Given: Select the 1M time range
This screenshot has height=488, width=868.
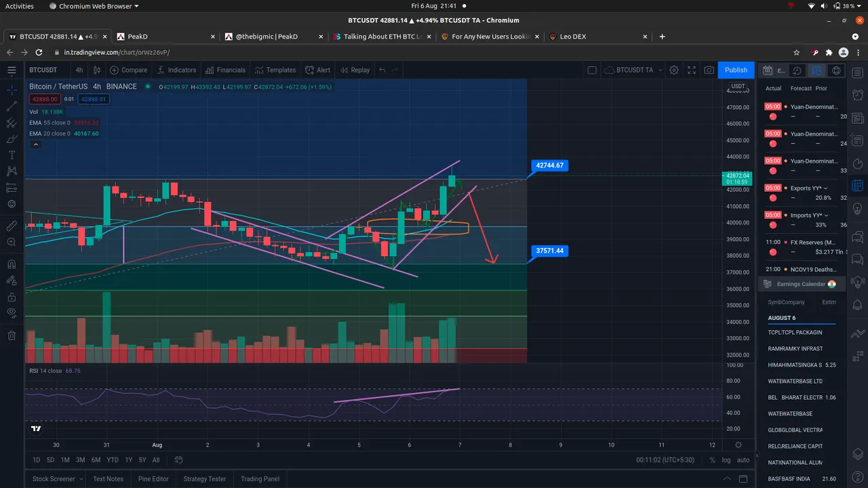Looking at the screenshot, I should (65, 460).
